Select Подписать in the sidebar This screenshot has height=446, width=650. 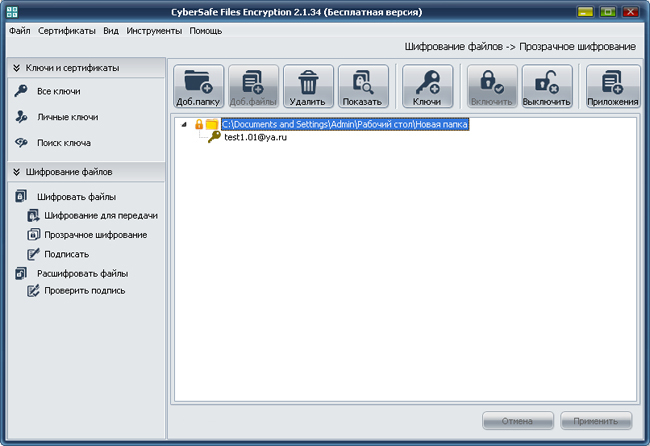point(66,254)
